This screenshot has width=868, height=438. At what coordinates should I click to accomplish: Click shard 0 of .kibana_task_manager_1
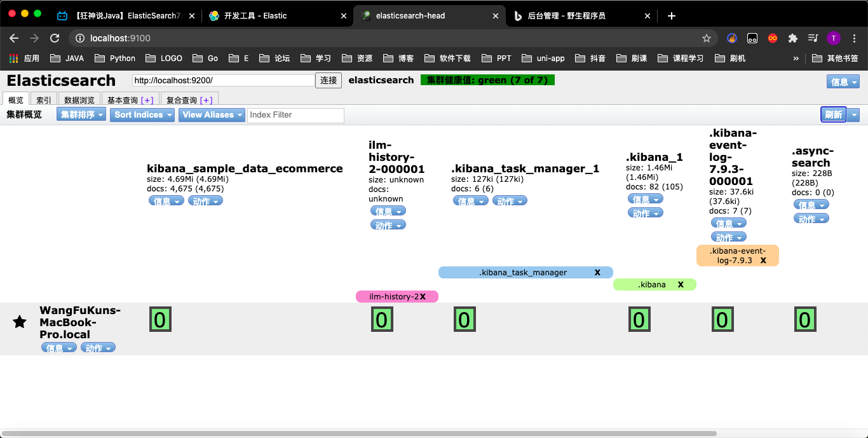(x=464, y=319)
